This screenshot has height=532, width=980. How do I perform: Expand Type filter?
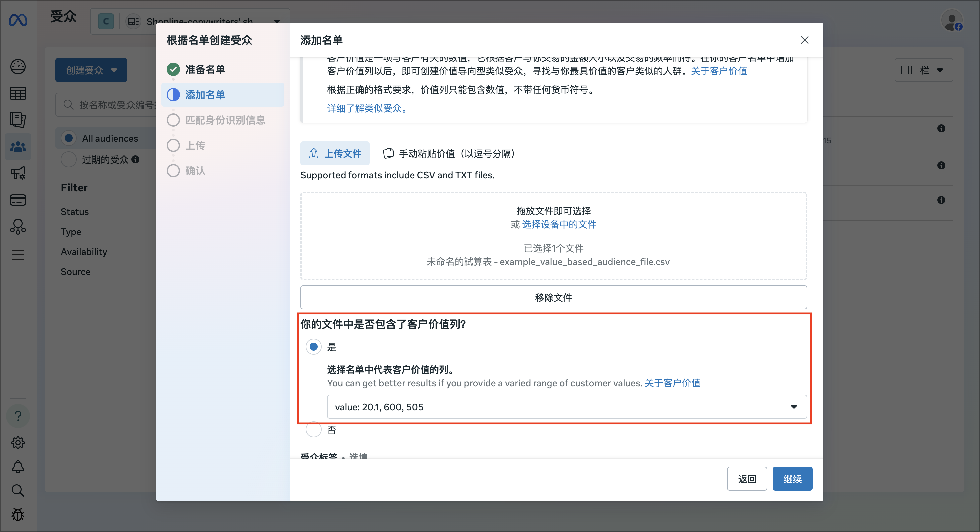[x=71, y=232]
